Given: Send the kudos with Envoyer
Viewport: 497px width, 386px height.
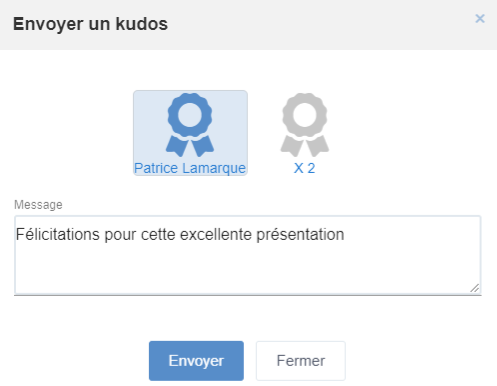Looking at the screenshot, I should (x=196, y=361).
